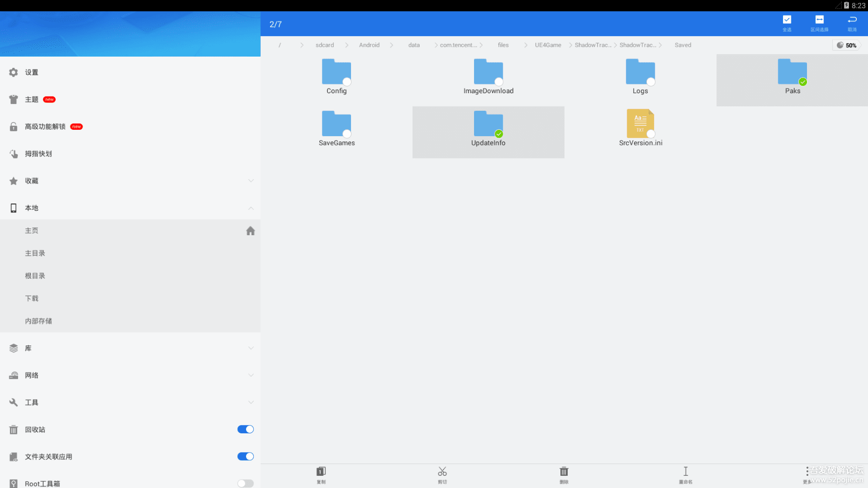This screenshot has width=868, height=488.
Task: Expand the 网络 network section
Action: pos(251,375)
